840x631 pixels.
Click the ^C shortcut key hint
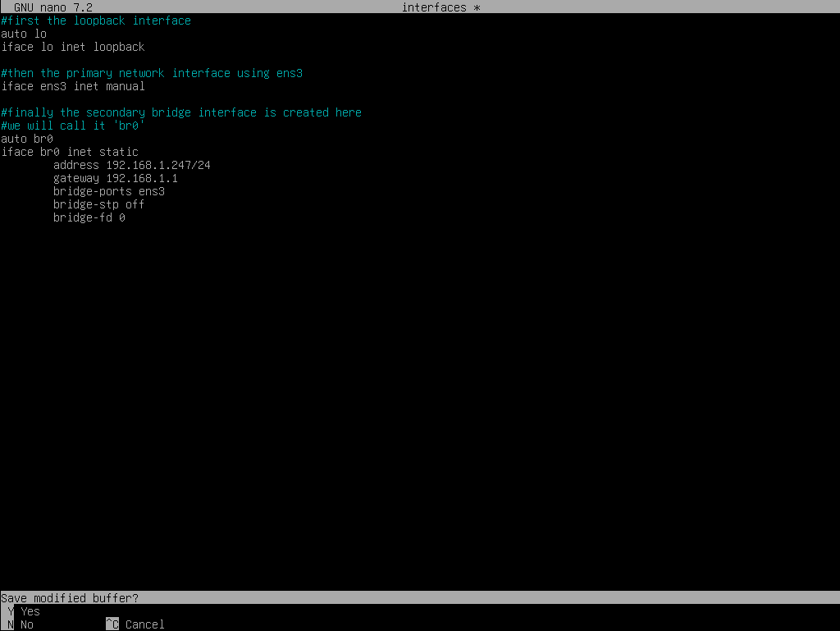(112, 624)
